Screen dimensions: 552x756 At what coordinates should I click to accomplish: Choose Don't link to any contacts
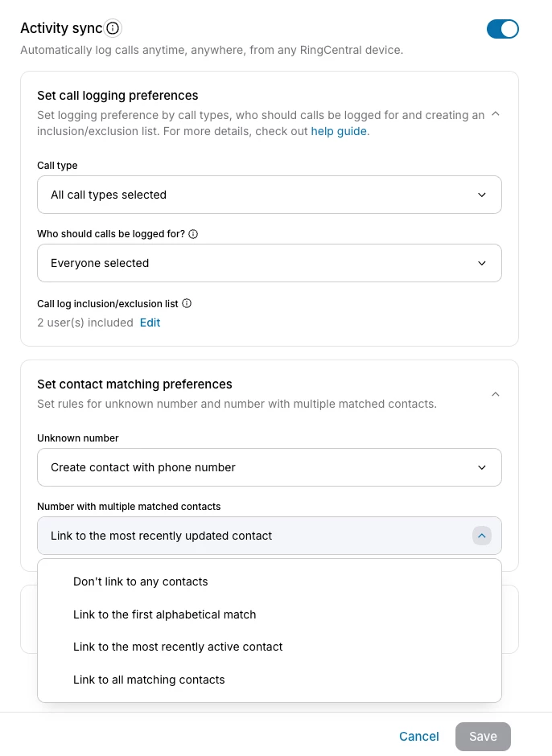[x=141, y=581]
